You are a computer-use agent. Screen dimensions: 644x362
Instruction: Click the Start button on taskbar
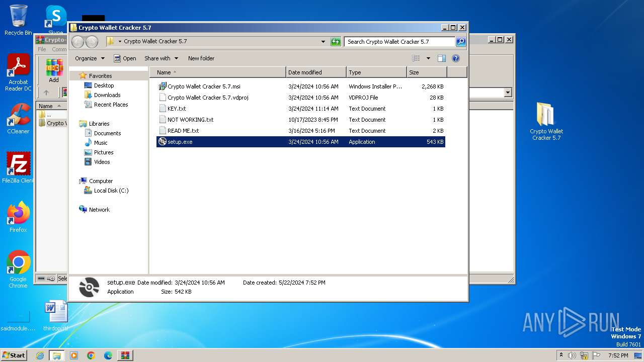coord(14,355)
